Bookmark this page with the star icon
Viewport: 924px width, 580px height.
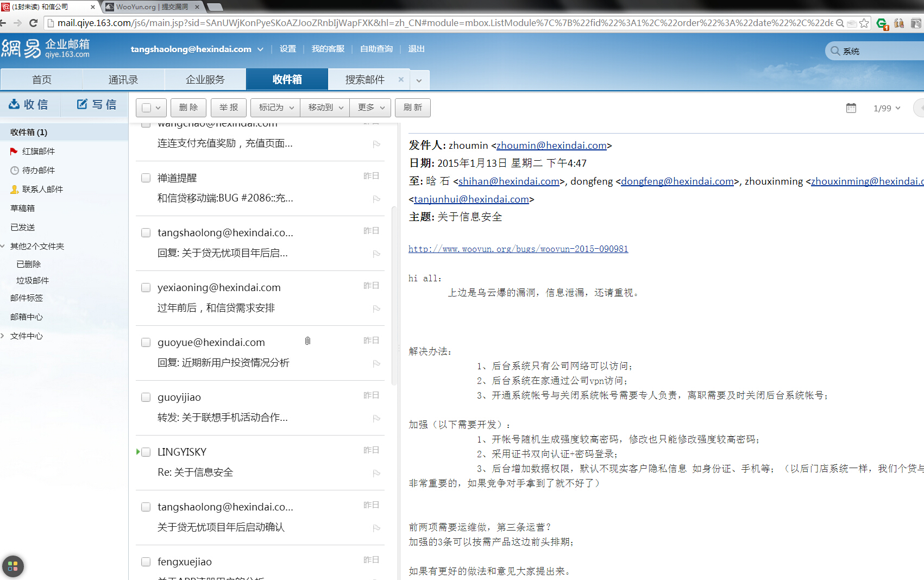click(864, 23)
